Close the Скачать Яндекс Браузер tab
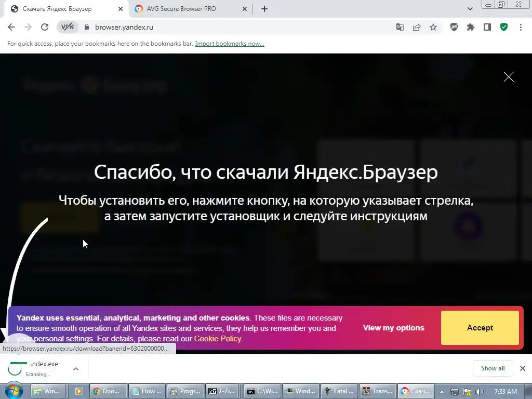This screenshot has width=532, height=399. [121, 9]
